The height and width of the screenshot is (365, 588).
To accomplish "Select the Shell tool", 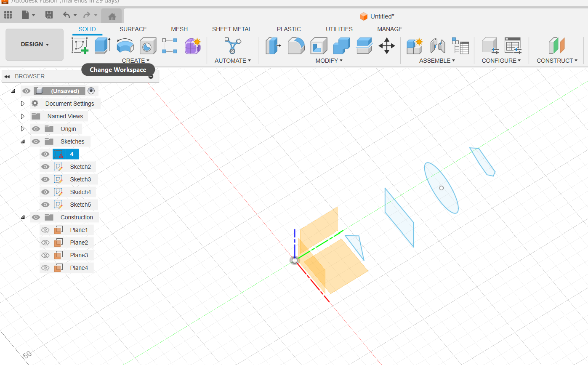I will point(319,46).
